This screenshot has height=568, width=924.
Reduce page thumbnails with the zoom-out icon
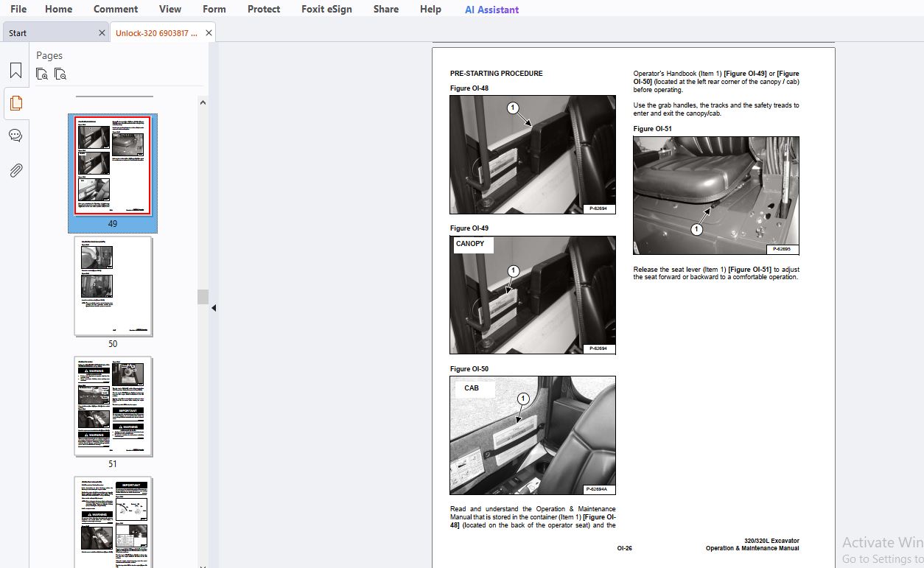(60, 74)
